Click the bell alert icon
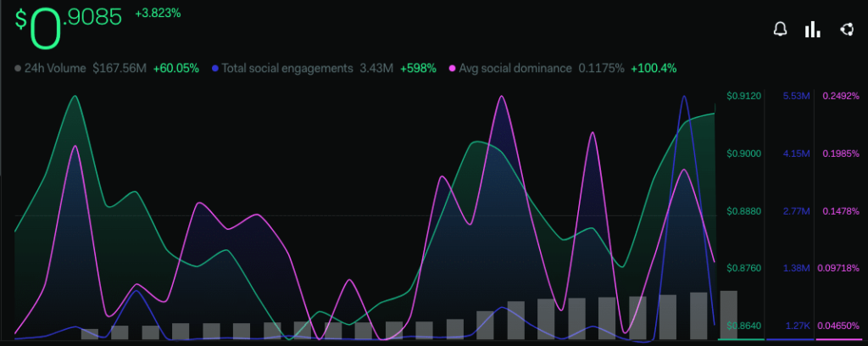 pos(780,30)
